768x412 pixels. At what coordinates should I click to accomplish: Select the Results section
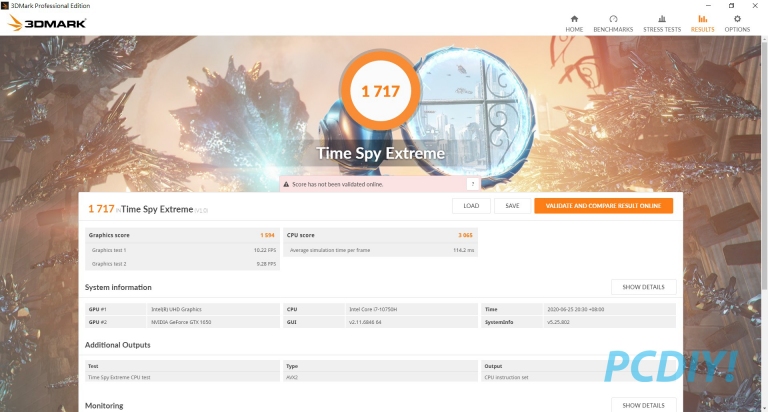pyautogui.click(x=702, y=23)
